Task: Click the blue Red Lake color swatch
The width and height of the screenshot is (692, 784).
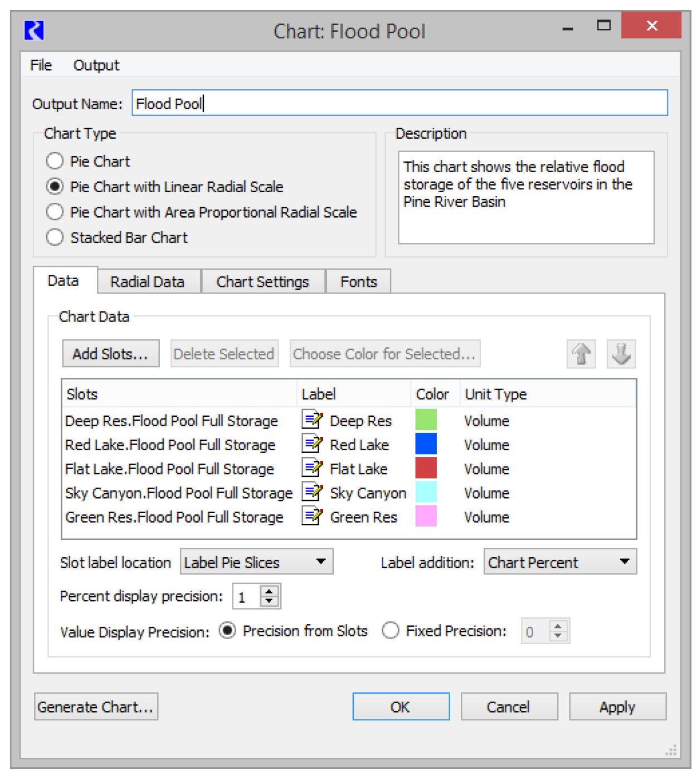Action: tap(426, 444)
